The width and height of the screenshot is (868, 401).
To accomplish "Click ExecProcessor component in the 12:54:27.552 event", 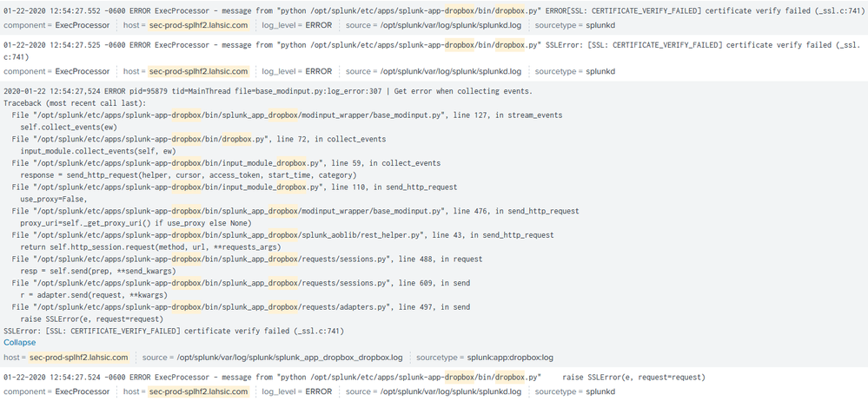I will [83, 25].
